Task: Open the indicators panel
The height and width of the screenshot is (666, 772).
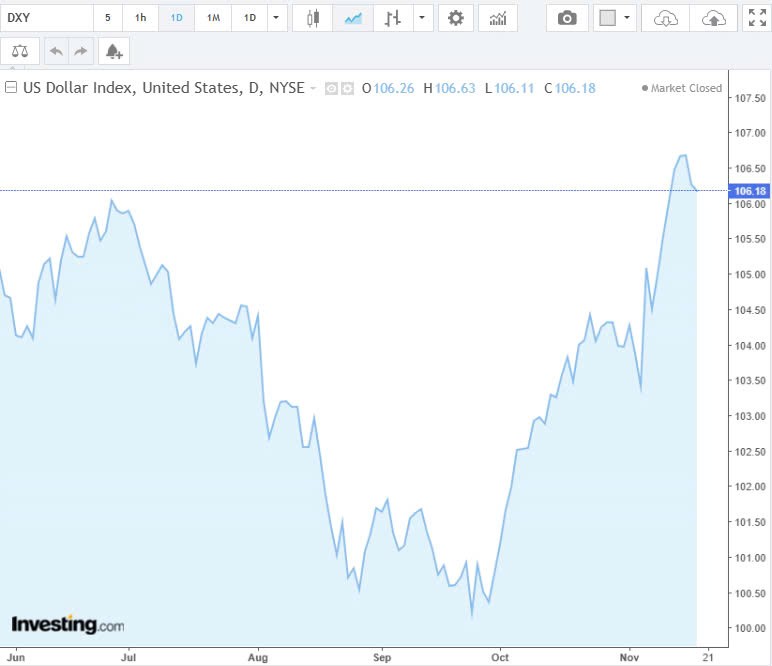Action: click(x=498, y=18)
